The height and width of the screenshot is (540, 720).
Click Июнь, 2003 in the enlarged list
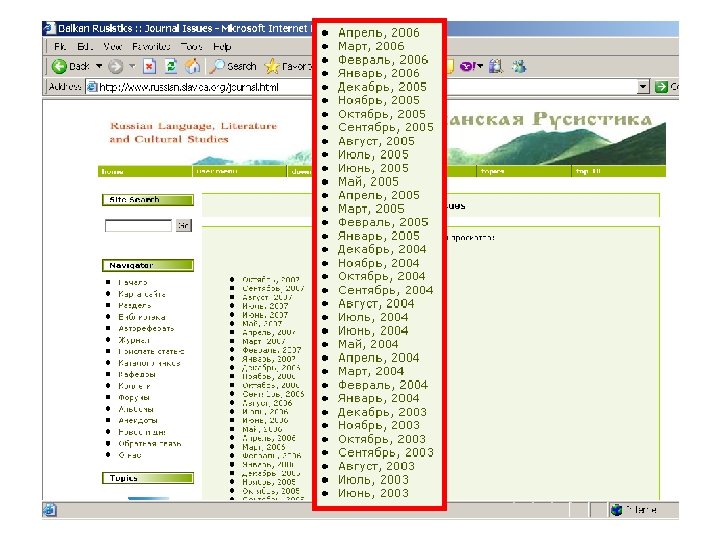coord(373,493)
